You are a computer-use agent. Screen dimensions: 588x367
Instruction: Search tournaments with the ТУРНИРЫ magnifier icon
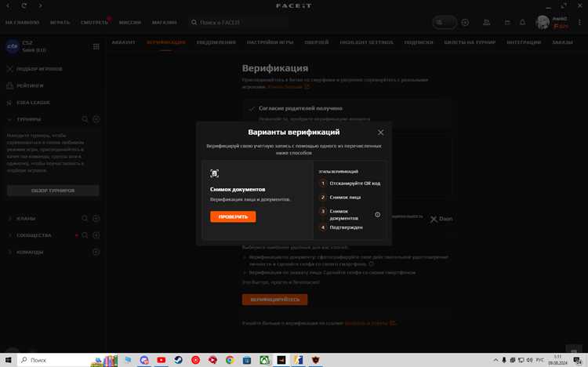85,119
